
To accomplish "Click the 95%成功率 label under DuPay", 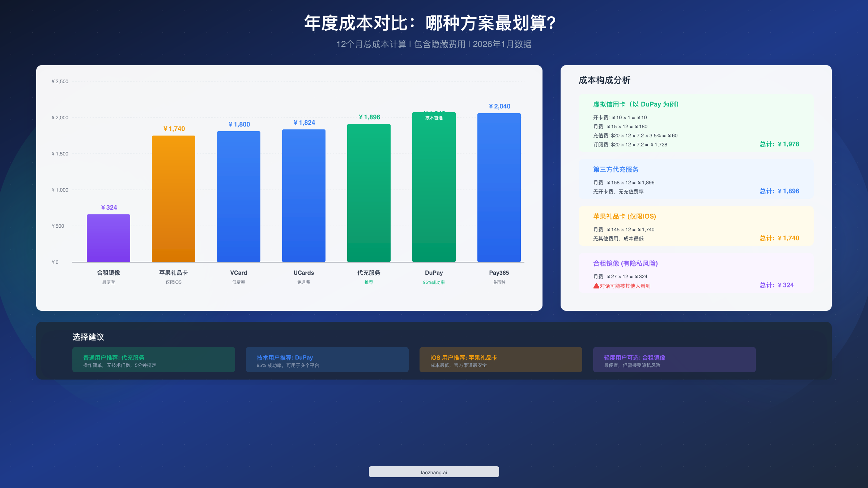I will tap(434, 282).
